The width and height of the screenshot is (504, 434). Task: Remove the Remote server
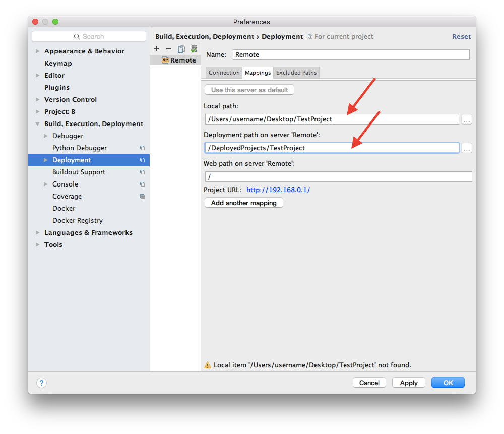click(169, 49)
